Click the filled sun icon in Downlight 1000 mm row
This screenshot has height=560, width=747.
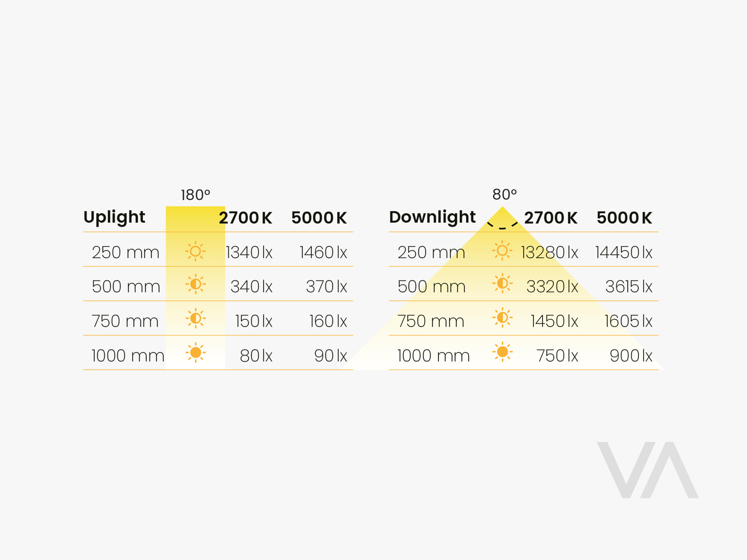point(502,352)
